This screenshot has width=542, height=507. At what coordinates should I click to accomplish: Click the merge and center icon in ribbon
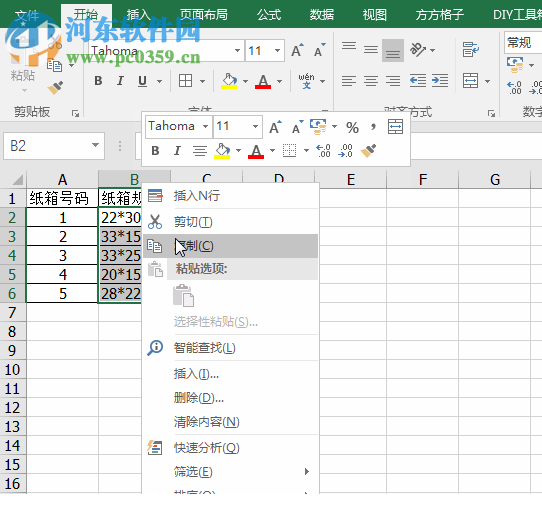pyautogui.click(x=471, y=81)
